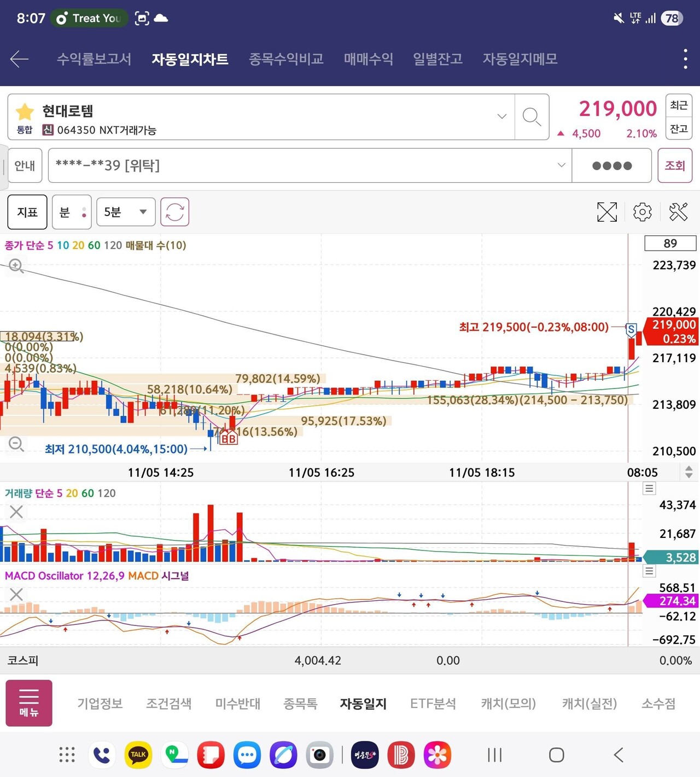The height and width of the screenshot is (777, 700).
Task: Expand chart using fullscreen arrows icon
Action: pyautogui.click(x=606, y=212)
